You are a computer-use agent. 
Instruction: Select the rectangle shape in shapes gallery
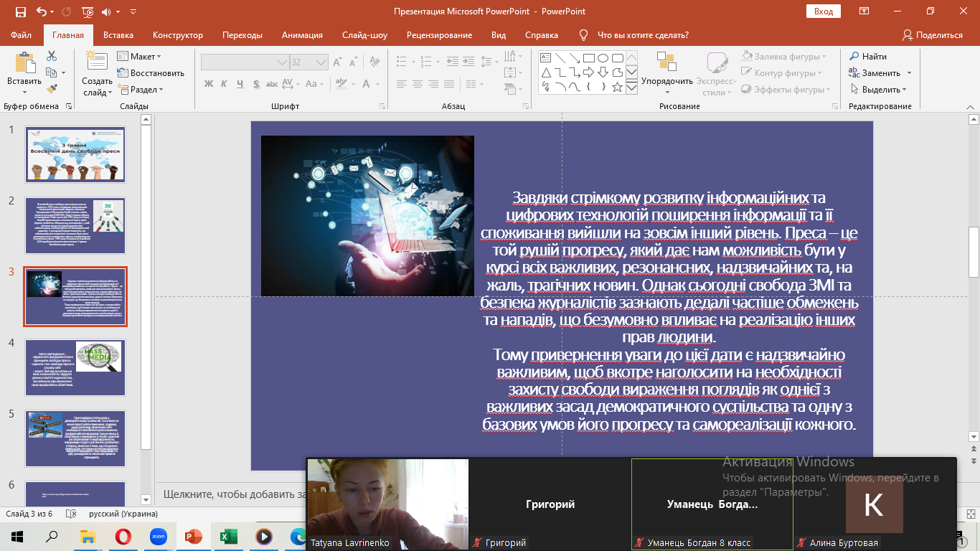(588, 58)
